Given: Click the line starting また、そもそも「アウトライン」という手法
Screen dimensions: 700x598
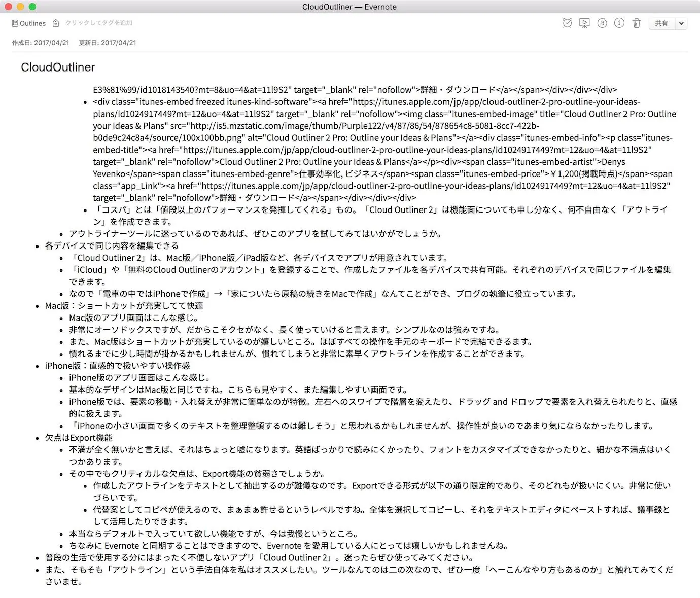Looking at the screenshot, I should tap(359, 575).
